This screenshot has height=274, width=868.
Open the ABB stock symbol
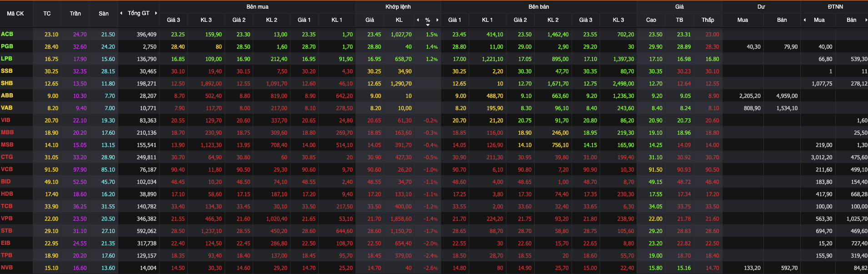7,96
